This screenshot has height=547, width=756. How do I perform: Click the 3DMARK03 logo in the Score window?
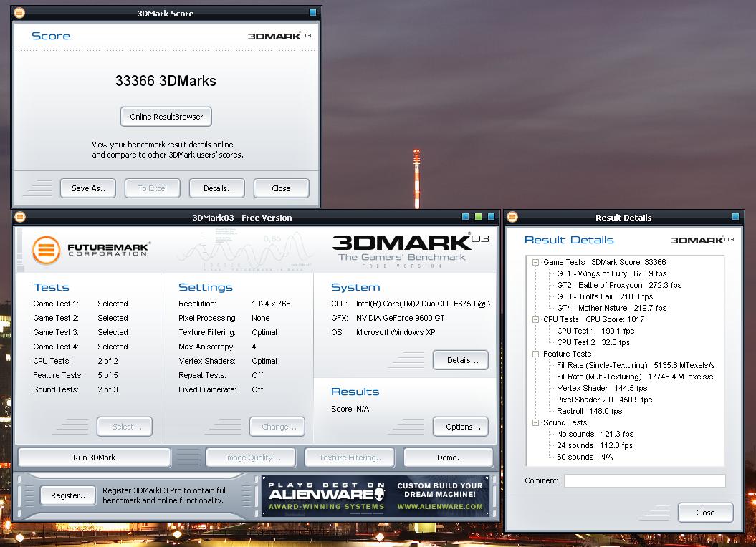click(x=279, y=36)
